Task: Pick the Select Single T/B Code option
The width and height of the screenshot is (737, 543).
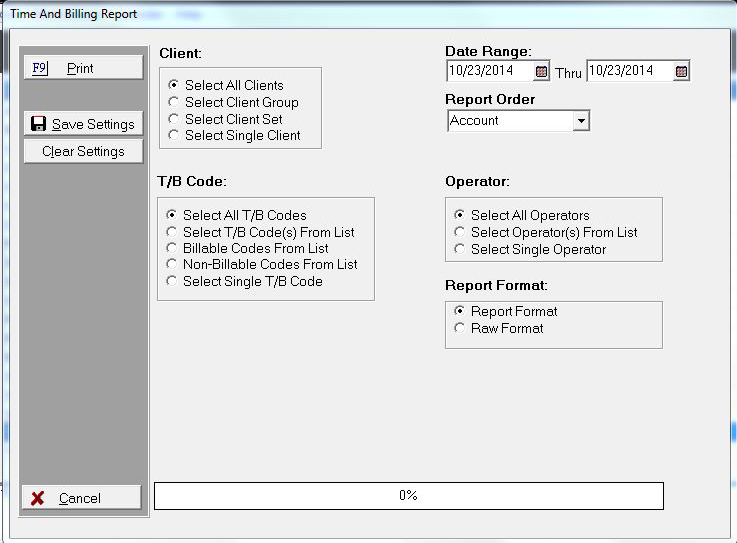Action: [x=172, y=281]
